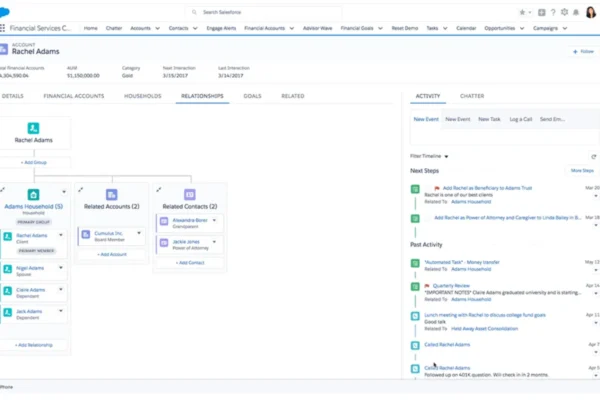The height and width of the screenshot is (400, 600).
Task: Refresh the activity timeline
Action: [x=593, y=157]
